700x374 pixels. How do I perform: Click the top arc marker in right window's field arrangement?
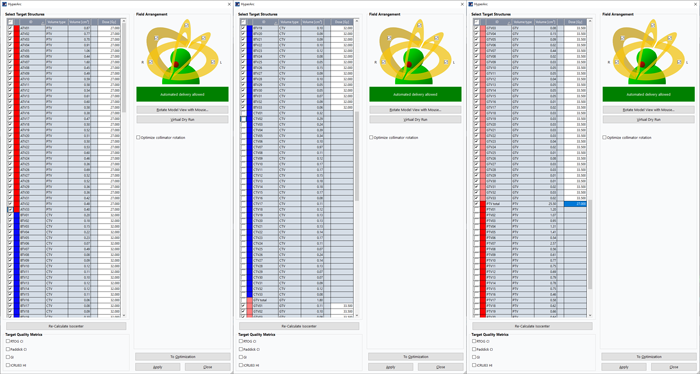[x=653, y=25]
